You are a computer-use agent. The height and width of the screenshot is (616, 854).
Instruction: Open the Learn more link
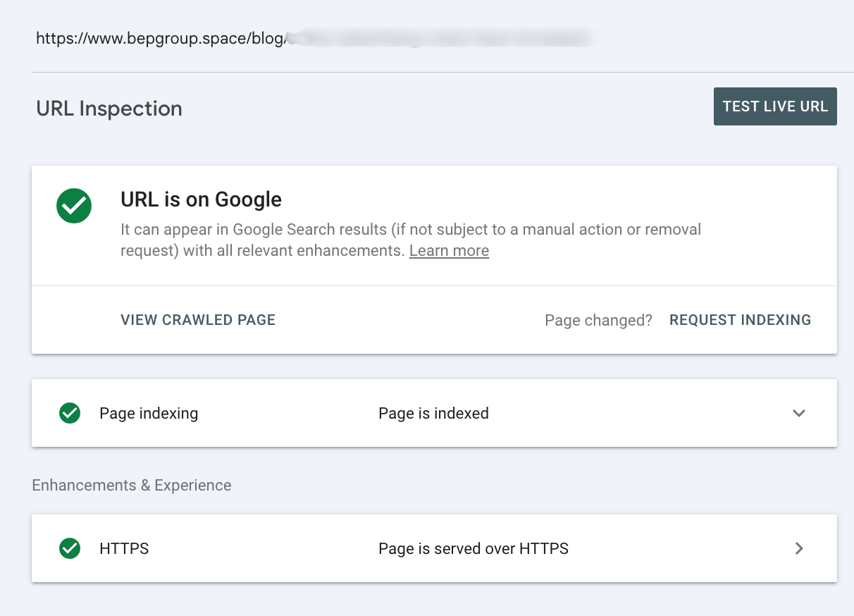(449, 250)
